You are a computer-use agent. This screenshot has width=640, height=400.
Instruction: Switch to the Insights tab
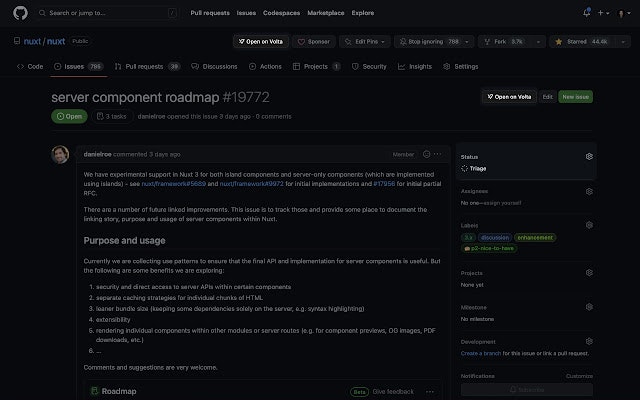(x=415, y=67)
